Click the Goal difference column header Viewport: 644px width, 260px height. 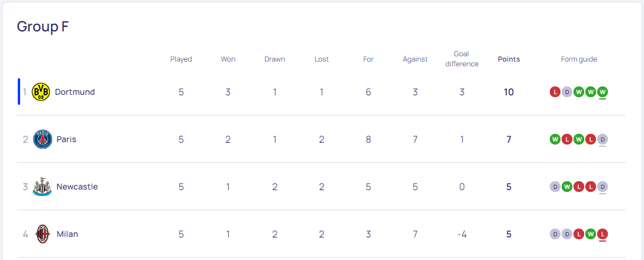(x=462, y=59)
